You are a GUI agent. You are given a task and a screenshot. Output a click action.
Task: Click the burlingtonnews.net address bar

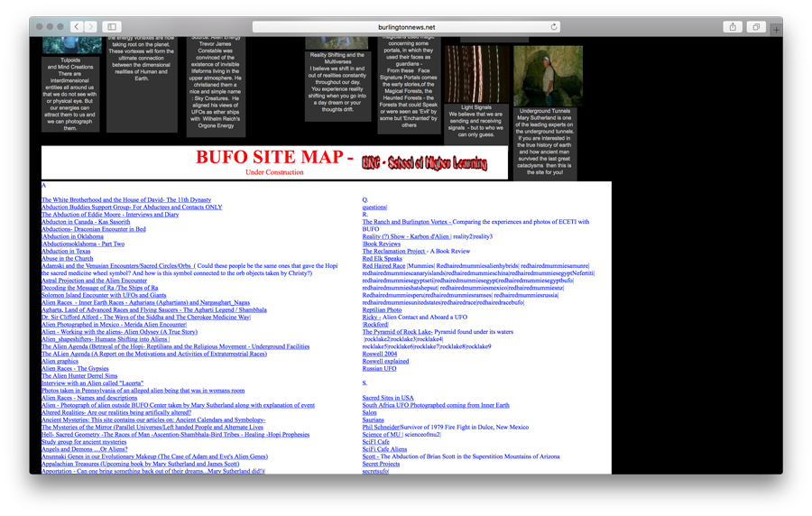click(406, 27)
